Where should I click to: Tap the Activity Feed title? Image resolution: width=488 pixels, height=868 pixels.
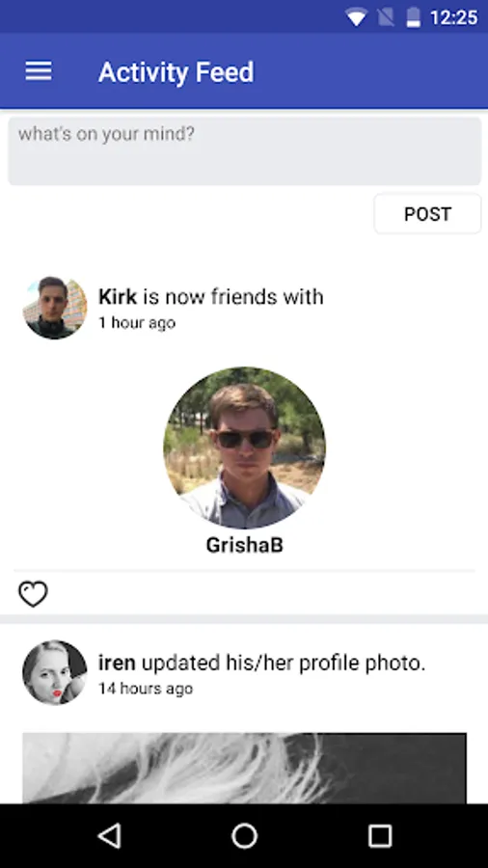[176, 72]
